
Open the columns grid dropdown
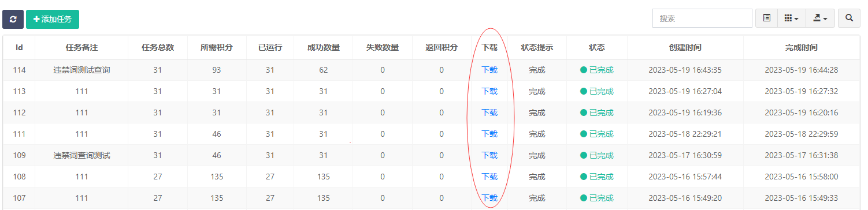791,18
